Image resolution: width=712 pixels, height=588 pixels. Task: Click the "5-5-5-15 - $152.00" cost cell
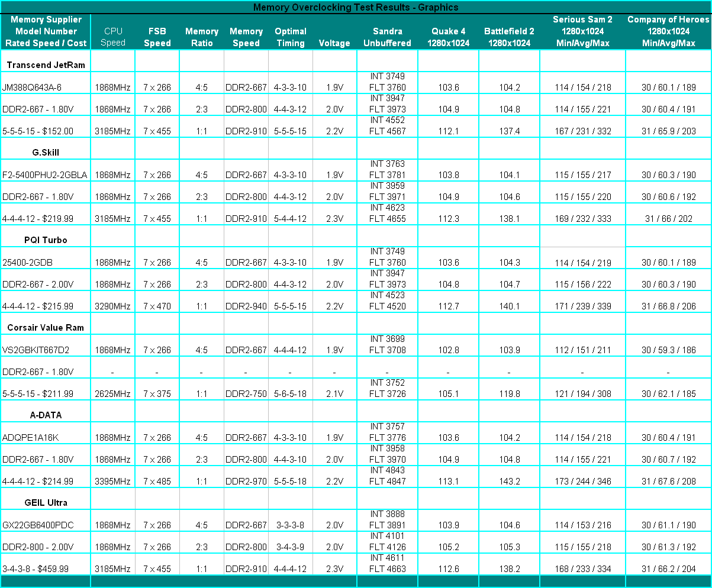[38, 131]
